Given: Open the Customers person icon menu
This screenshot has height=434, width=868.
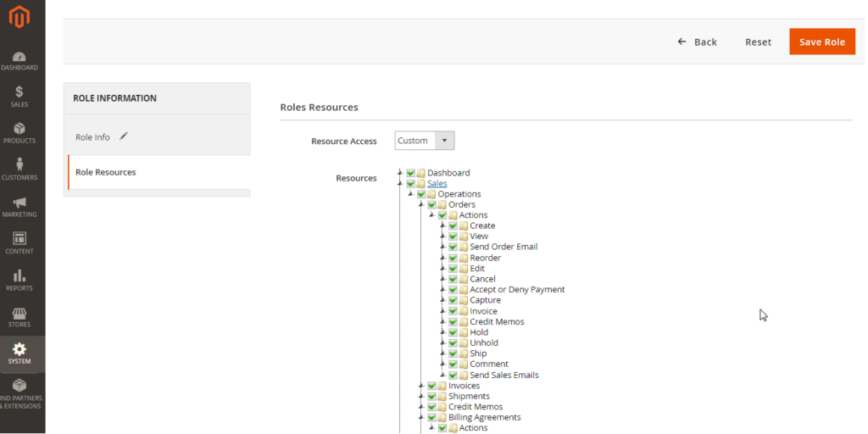Looking at the screenshot, I should pos(19,164).
